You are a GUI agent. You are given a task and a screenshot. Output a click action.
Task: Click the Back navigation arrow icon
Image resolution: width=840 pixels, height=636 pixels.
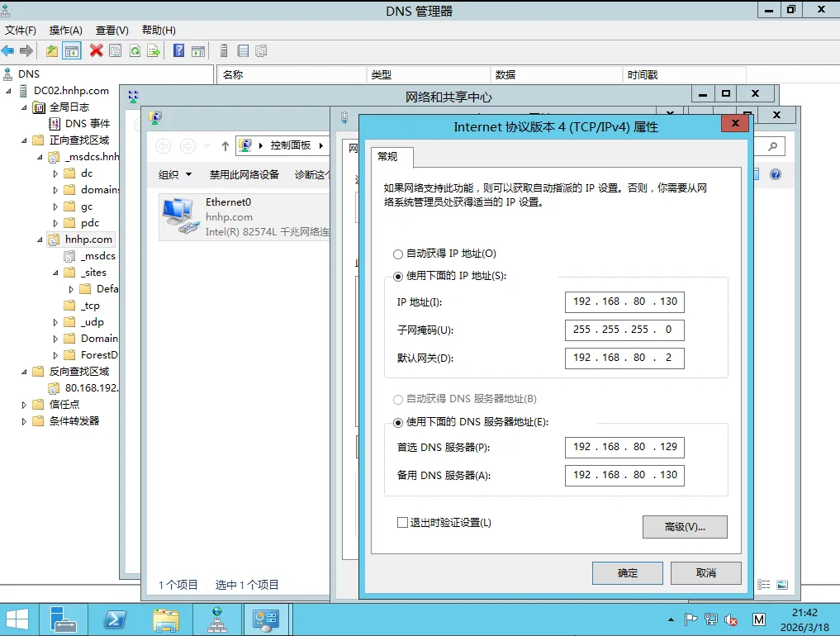(7, 50)
